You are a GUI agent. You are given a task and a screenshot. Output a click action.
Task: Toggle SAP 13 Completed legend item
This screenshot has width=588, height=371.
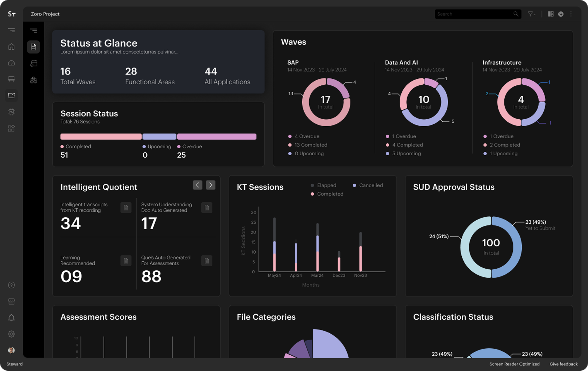click(308, 145)
